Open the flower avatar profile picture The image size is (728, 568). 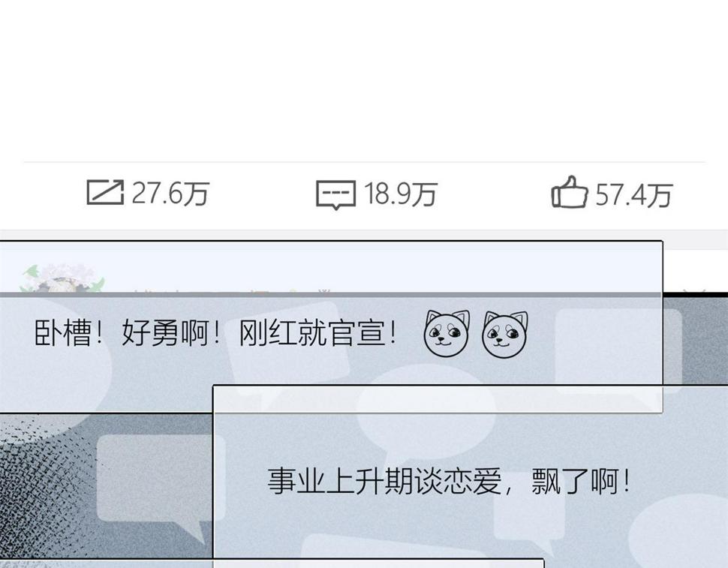click(x=63, y=278)
